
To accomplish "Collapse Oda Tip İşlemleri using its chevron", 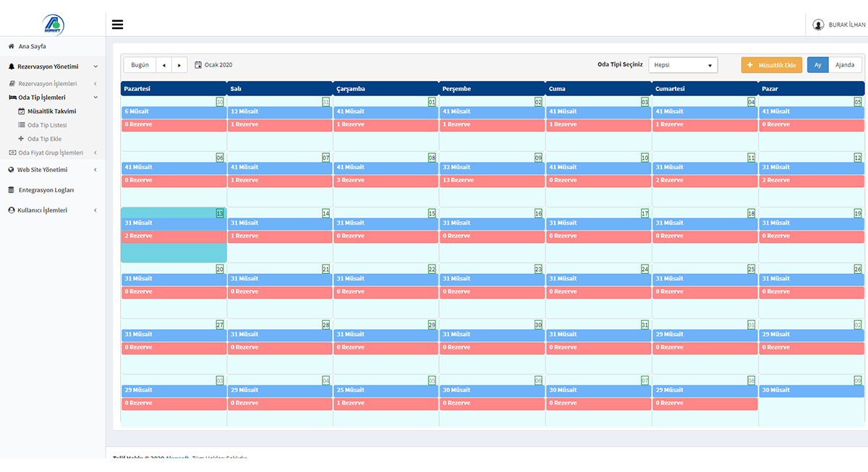I will [x=95, y=97].
